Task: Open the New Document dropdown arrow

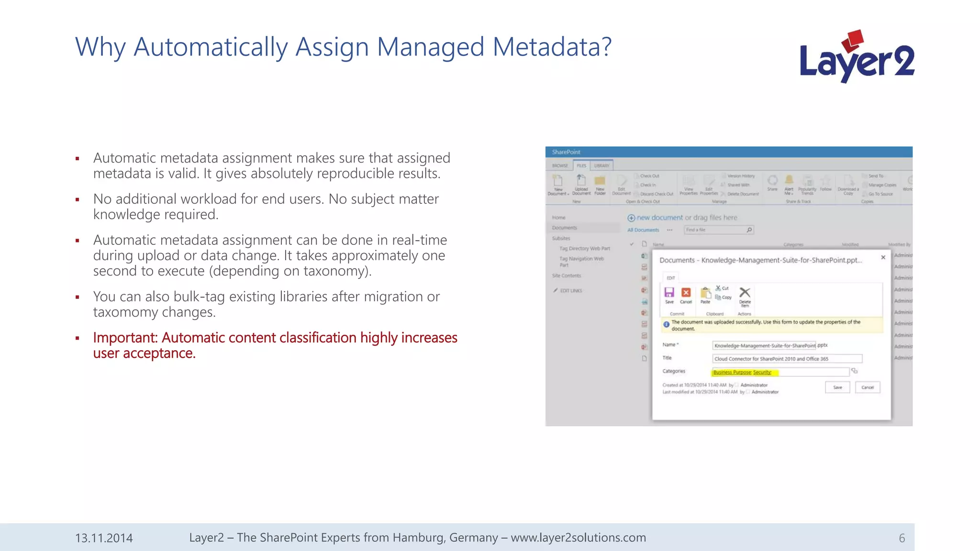Action: pos(568,194)
